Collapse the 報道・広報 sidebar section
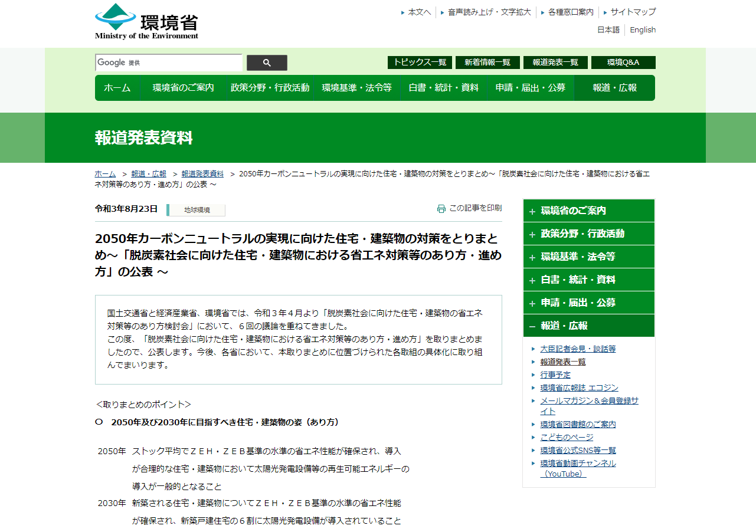Viewport: 756px width, 532px height. 588,326
